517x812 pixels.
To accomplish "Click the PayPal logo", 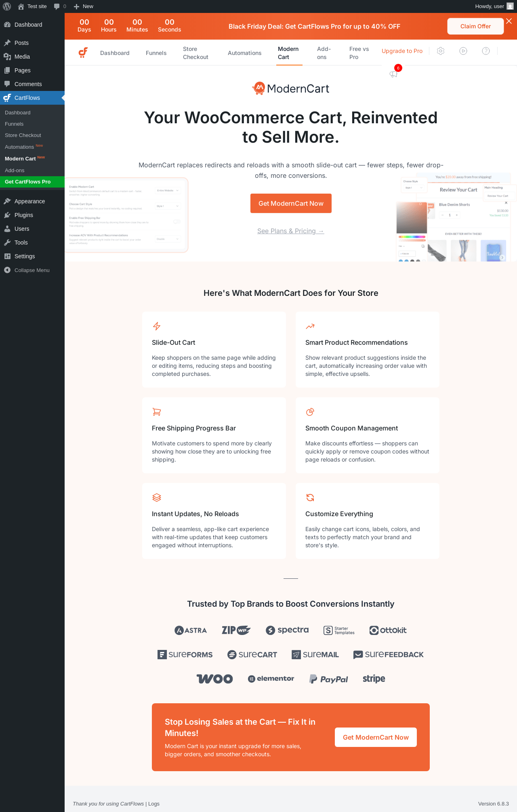I will (x=328, y=679).
